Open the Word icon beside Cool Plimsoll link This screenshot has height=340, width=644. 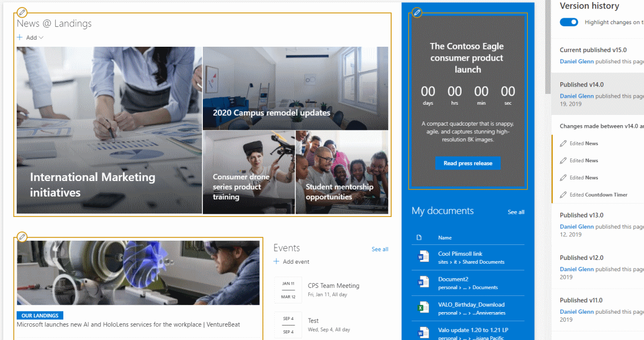click(423, 257)
